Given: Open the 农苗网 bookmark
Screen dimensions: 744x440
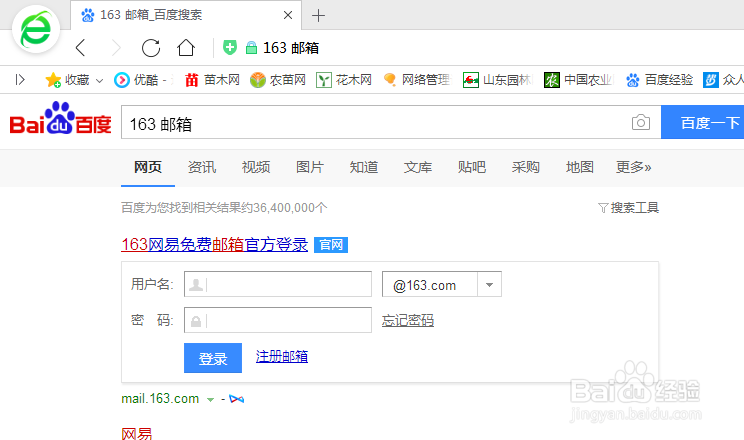Looking at the screenshot, I should pyautogui.click(x=278, y=80).
